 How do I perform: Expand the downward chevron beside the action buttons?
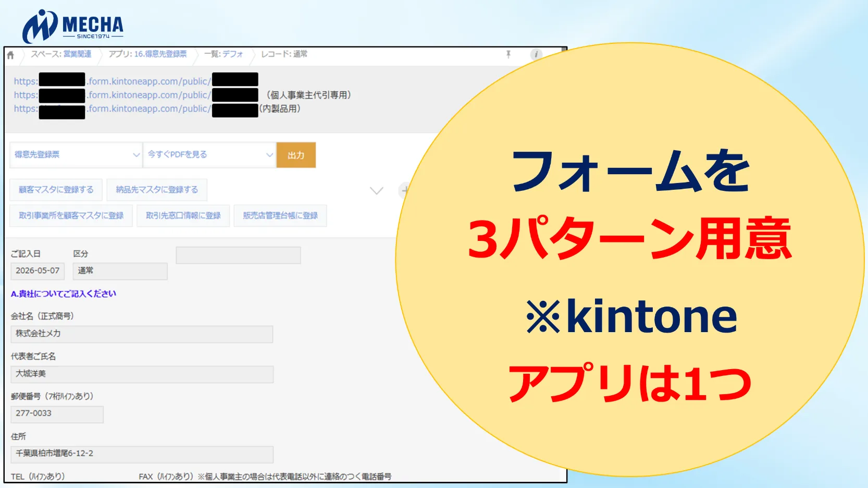pyautogui.click(x=377, y=191)
